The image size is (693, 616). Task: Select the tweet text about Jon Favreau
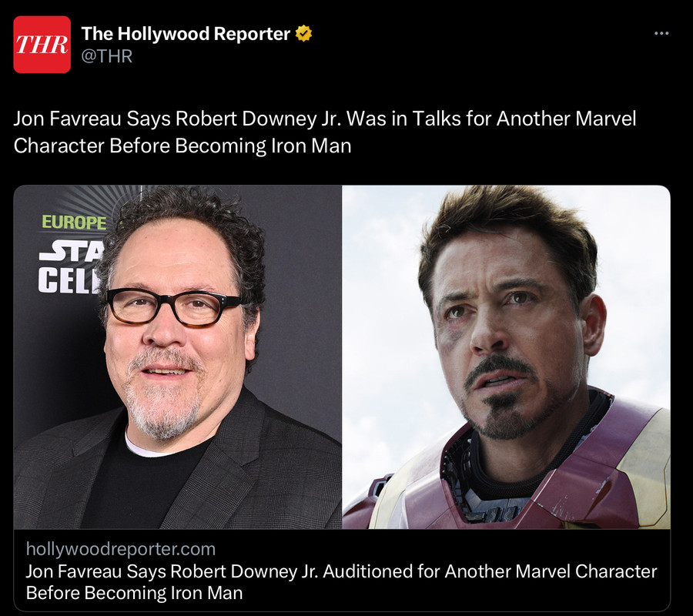point(325,132)
